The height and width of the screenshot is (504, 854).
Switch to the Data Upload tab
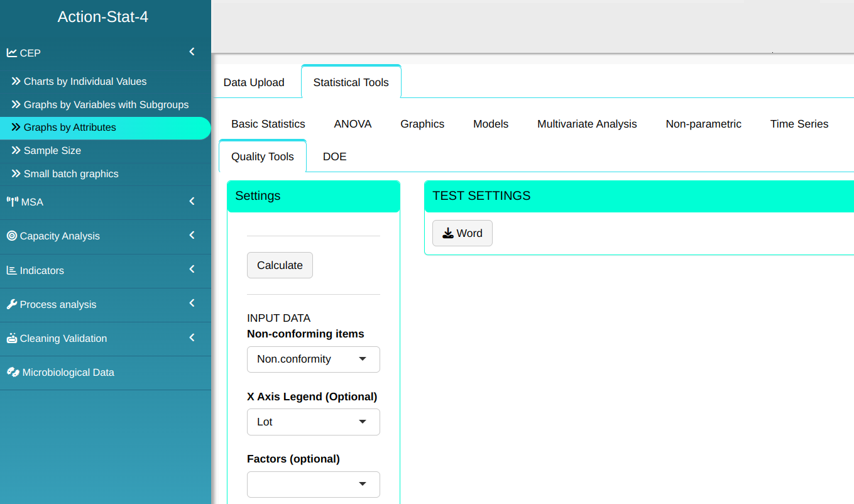click(x=254, y=82)
